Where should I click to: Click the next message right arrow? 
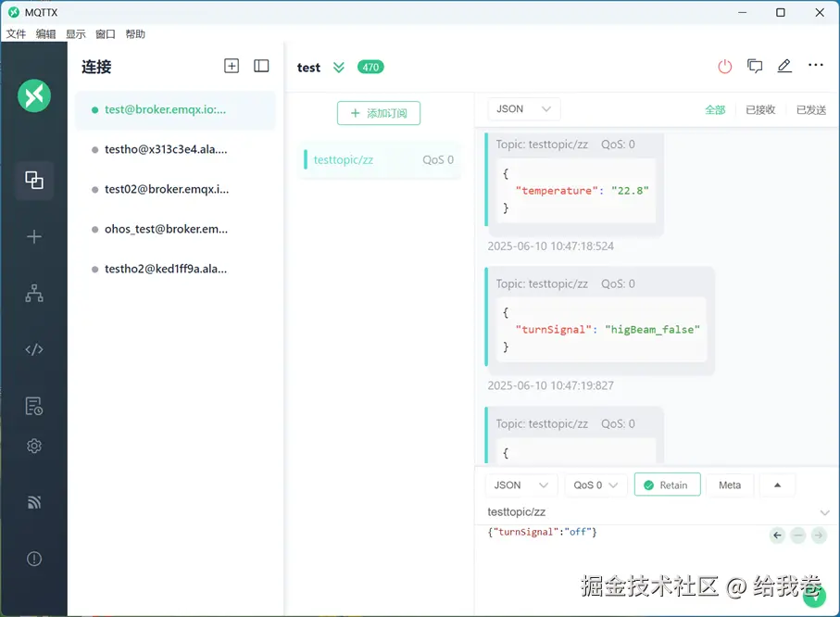819,535
